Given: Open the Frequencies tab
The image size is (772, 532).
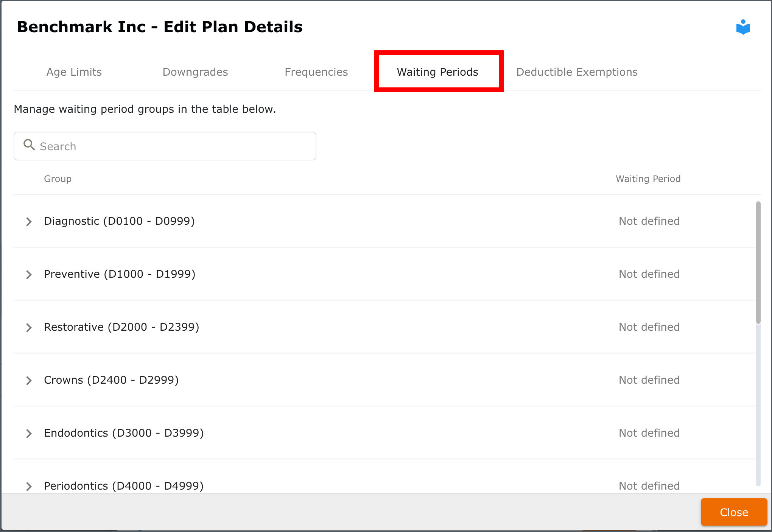Looking at the screenshot, I should [316, 72].
